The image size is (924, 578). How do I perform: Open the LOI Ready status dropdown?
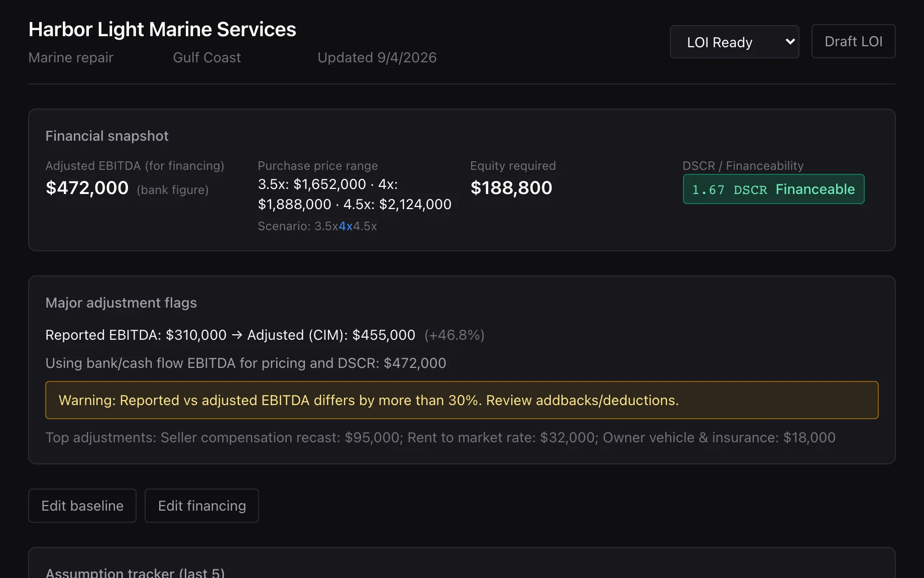click(x=734, y=42)
